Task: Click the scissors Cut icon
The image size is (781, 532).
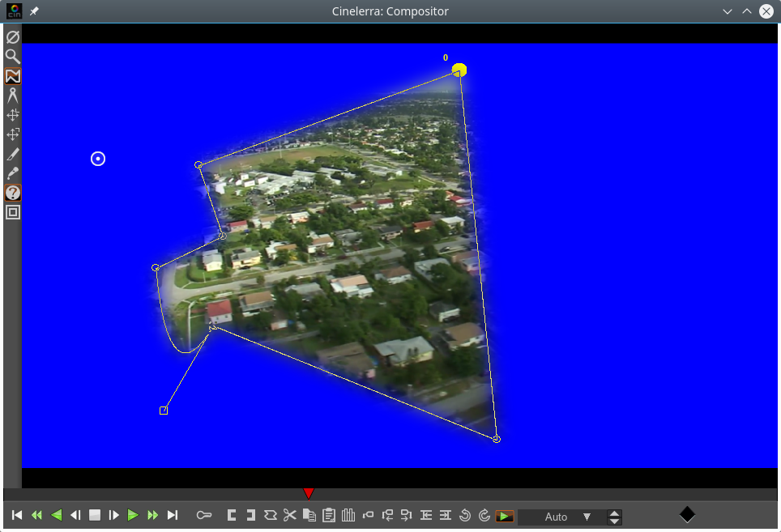Action: pos(290,515)
